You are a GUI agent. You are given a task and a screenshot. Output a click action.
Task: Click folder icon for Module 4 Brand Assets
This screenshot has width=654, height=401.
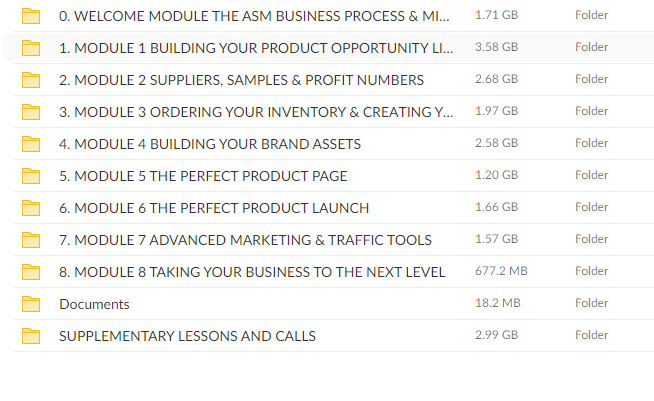(x=31, y=143)
